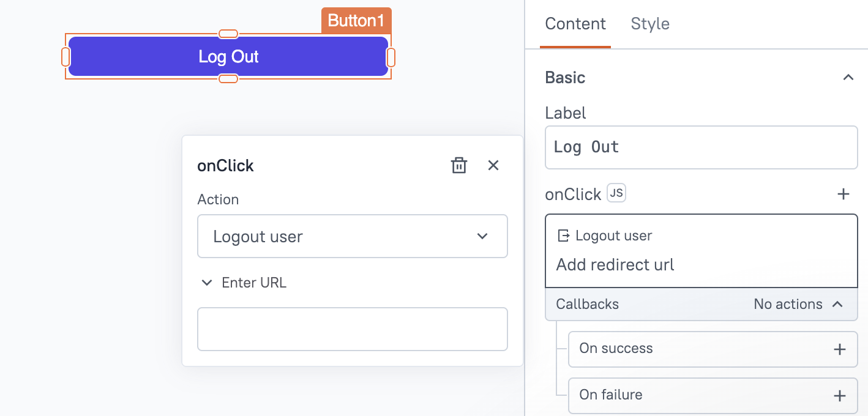Click the empty URL input field
Image resolution: width=868 pixels, height=416 pixels.
coord(353,329)
